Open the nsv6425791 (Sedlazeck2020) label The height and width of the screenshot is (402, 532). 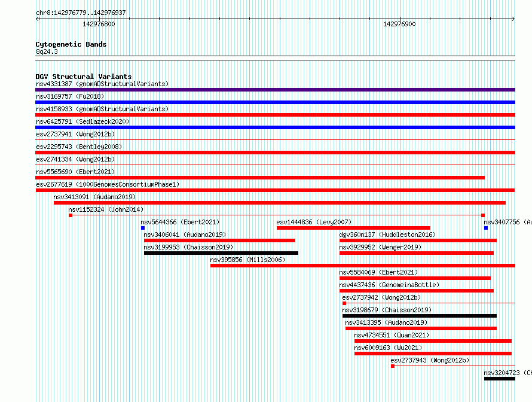[82, 121]
